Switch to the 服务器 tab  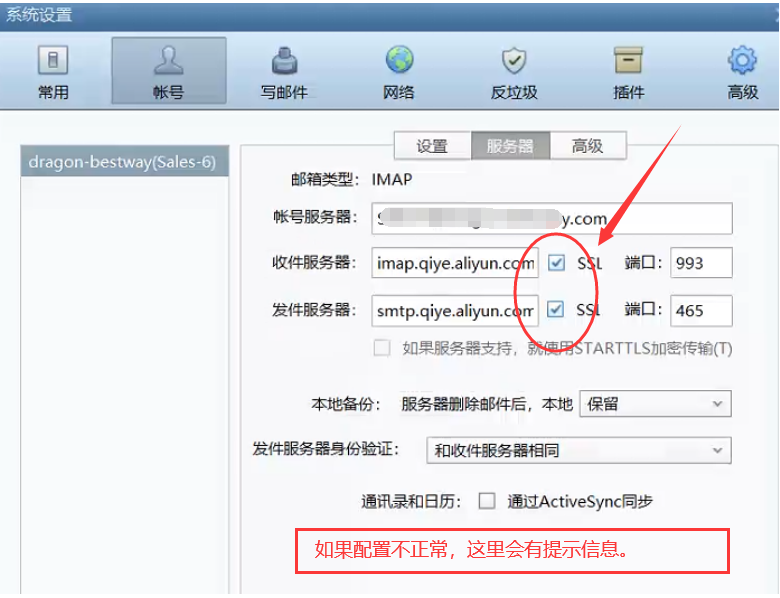pyautogui.click(x=510, y=146)
